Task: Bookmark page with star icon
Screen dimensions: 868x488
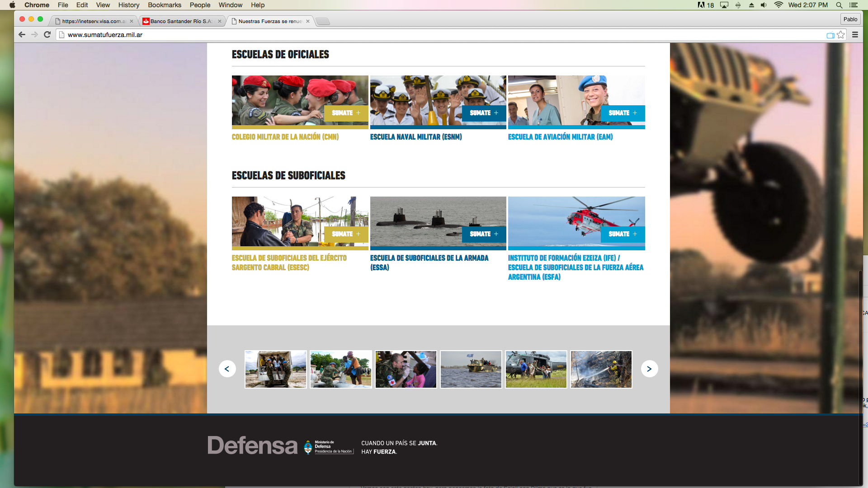Action: coord(841,35)
